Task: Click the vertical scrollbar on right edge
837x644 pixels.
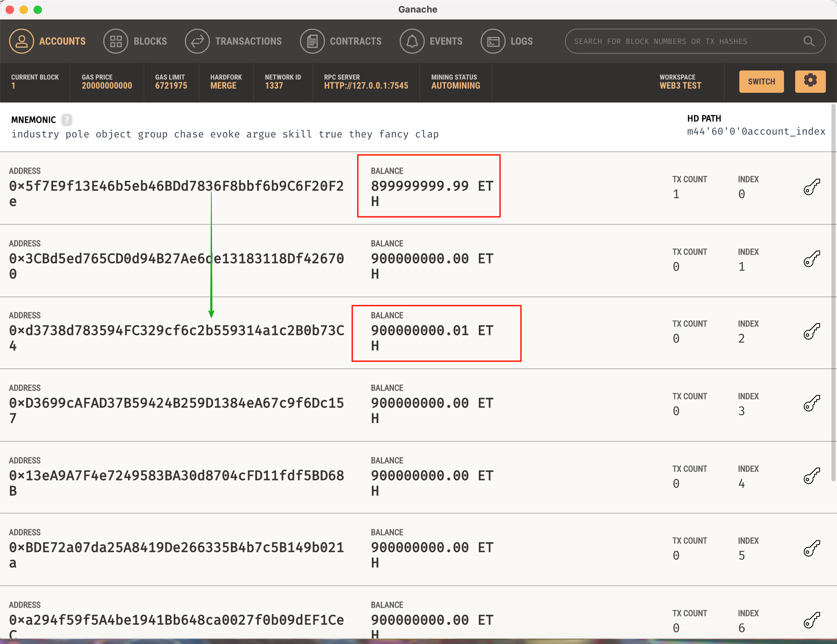Action: (x=833, y=291)
